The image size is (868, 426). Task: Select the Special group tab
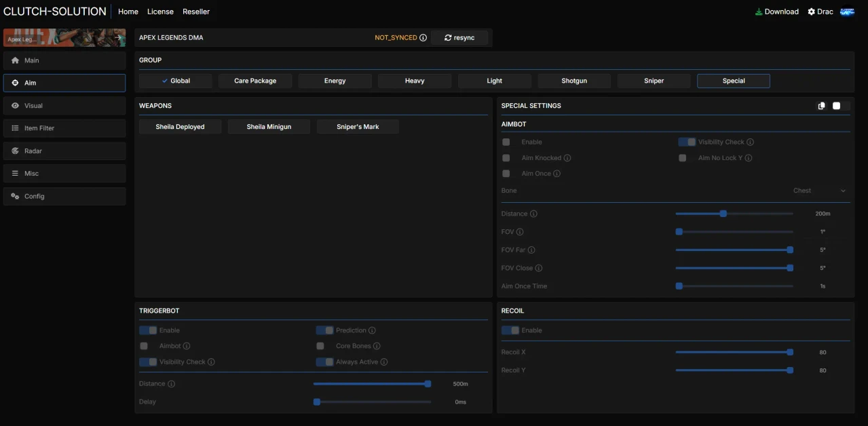pyautogui.click(x=734, y=81)
